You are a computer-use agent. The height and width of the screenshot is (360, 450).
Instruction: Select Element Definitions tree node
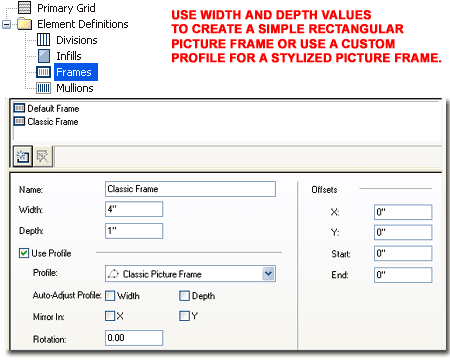[83, 24]
